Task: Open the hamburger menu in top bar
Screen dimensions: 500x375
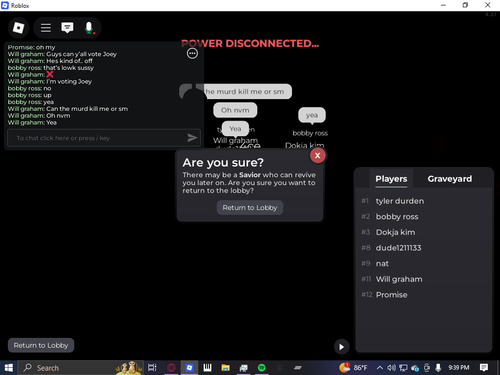Action: [x=46, y=28]
